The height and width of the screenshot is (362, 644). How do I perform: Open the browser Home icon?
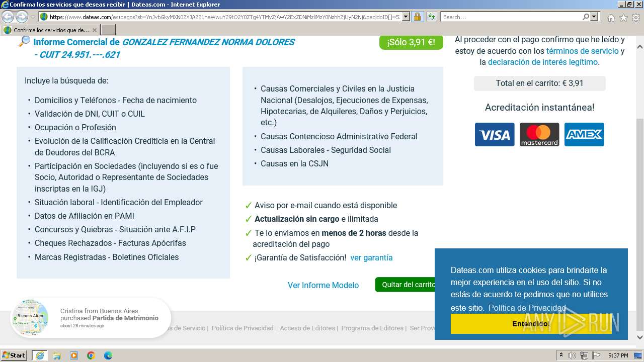coord(611,18)
